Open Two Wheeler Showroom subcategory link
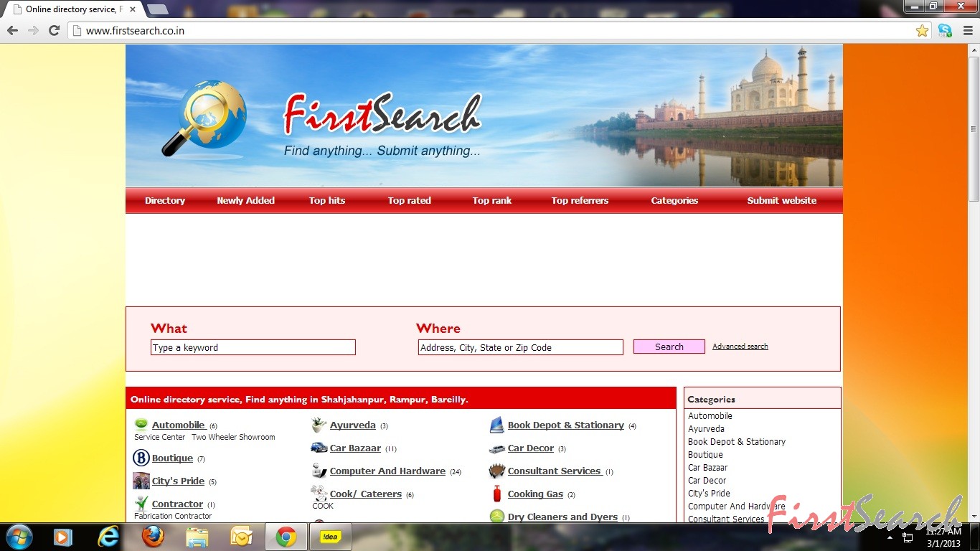The image size is (980, 551). point(233,437)
